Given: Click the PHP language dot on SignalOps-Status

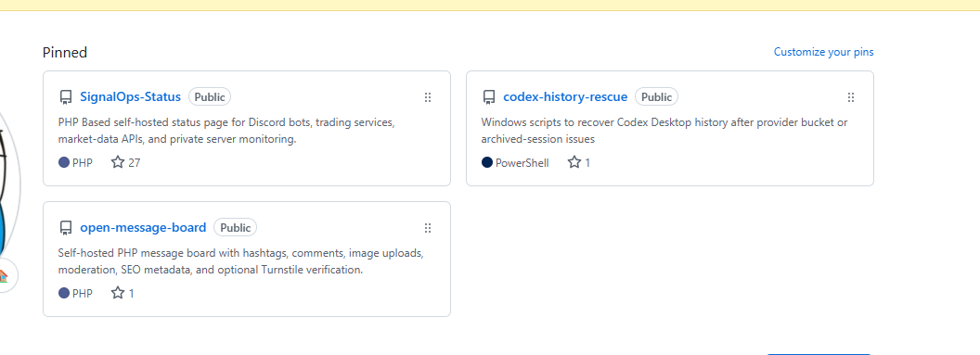Looking at the screenshot, I should click(64, 163).
